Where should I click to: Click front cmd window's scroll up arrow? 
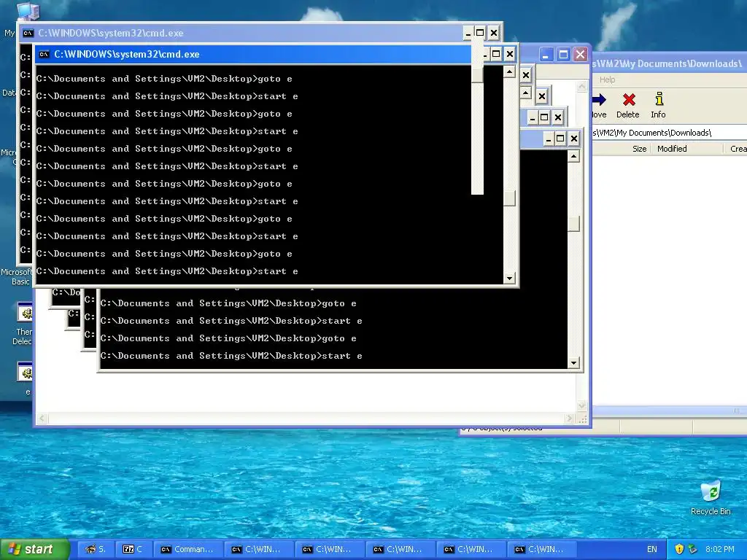click(x=509, y=72)
